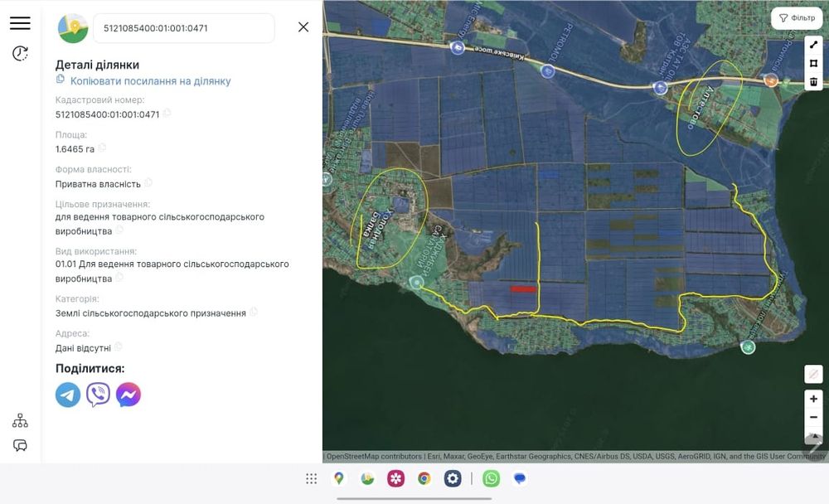Screen dimensions: 829x504
Task: Zoom out on the map
Action: [813, 417]
